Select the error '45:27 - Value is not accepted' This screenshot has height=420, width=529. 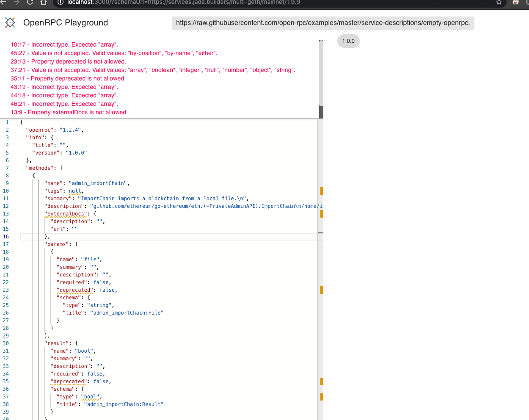click(x=113, y=53)
